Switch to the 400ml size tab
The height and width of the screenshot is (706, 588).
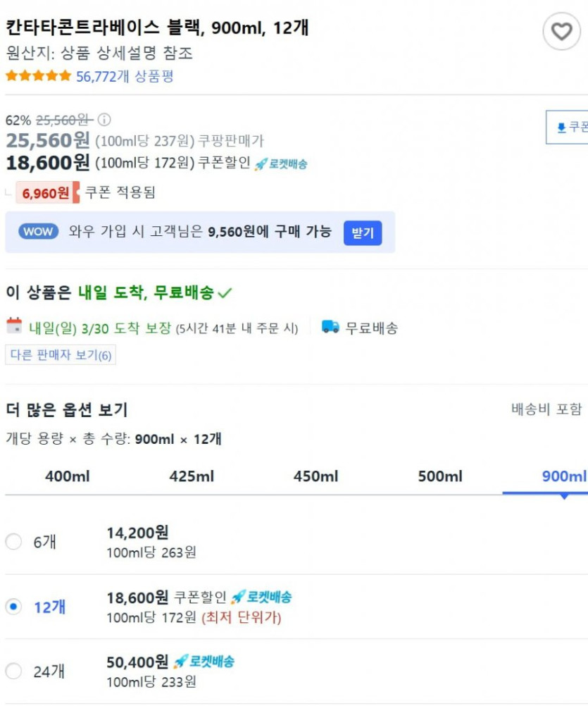[68, 477]
